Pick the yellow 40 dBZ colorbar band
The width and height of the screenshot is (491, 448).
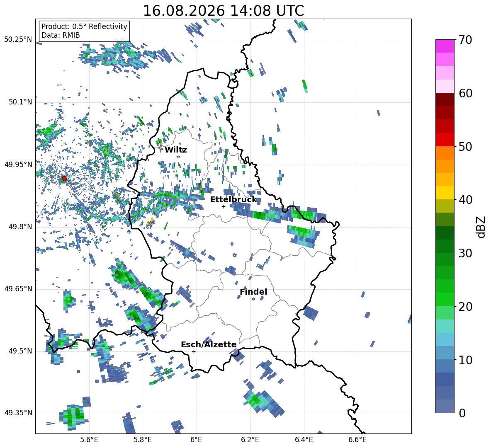pos(445,193)
